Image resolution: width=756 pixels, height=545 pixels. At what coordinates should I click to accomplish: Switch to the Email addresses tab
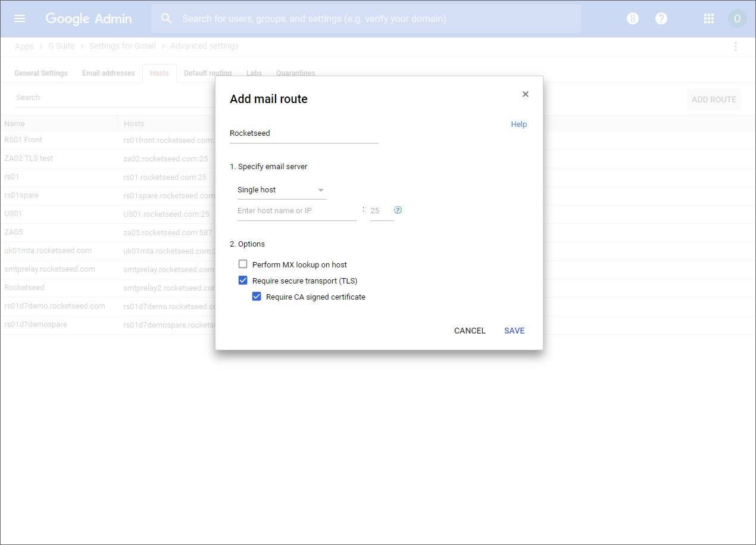click(108, 73)
